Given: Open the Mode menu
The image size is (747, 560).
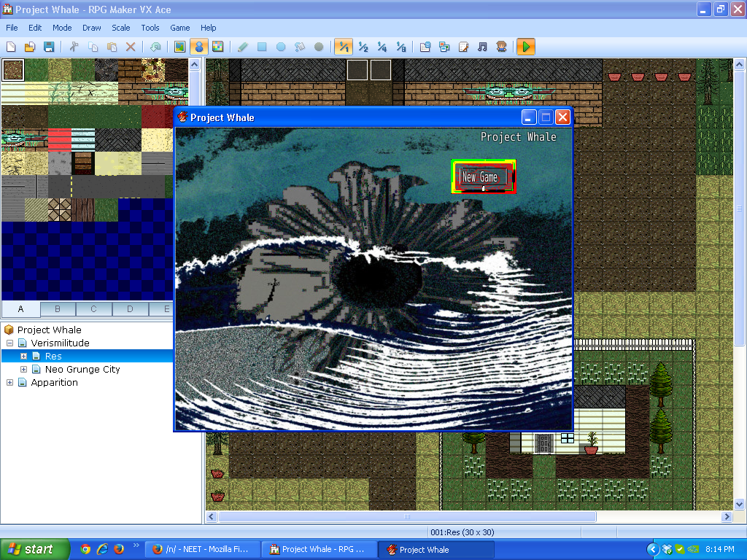Looking at the screenshot, I should point(62,28).
